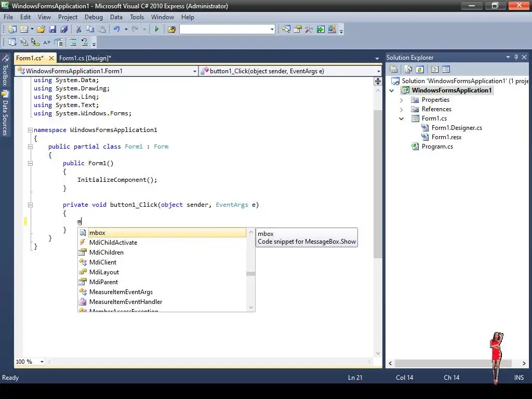This screenshot has width=532, height=399.
Task: Close the Form1.cs* tab
Action: (51, 58)
